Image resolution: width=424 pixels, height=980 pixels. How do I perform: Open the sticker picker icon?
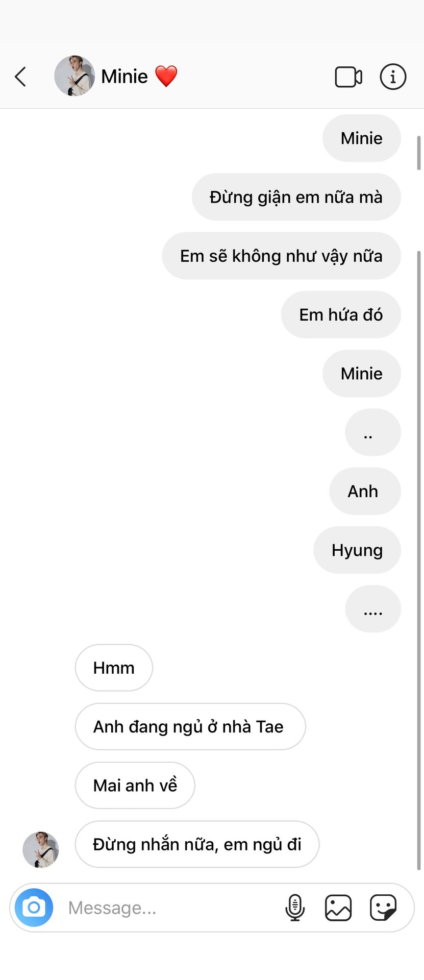pos(383,908)
